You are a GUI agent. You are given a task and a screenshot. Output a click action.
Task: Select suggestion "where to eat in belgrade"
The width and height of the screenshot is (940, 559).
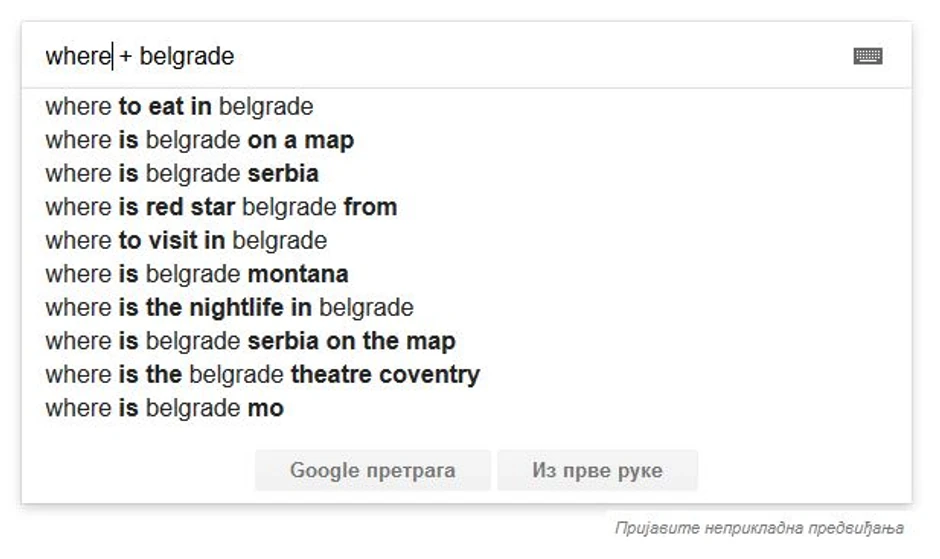coord(179,107)
